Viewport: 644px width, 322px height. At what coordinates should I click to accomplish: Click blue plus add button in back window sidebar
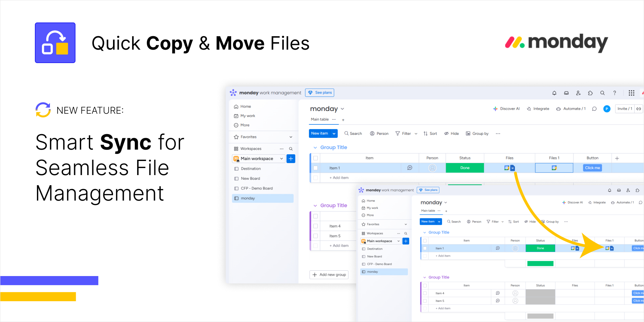point(291,159)
